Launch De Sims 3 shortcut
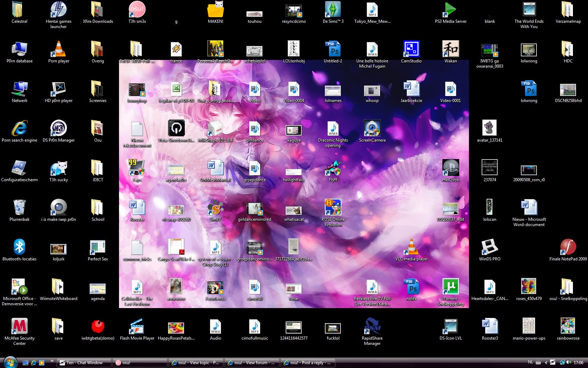Viewport: 588px width, 368px height. tap(333, 13)
